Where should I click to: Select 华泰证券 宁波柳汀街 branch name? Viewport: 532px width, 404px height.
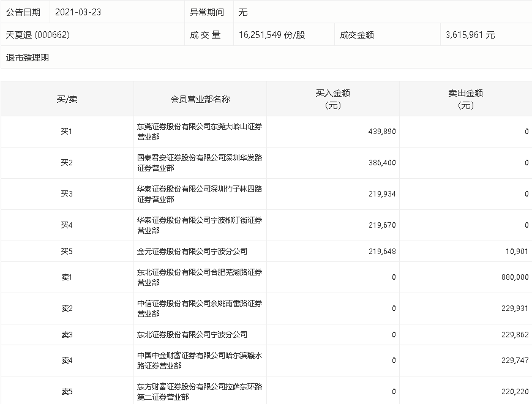[x=200, y=225]
